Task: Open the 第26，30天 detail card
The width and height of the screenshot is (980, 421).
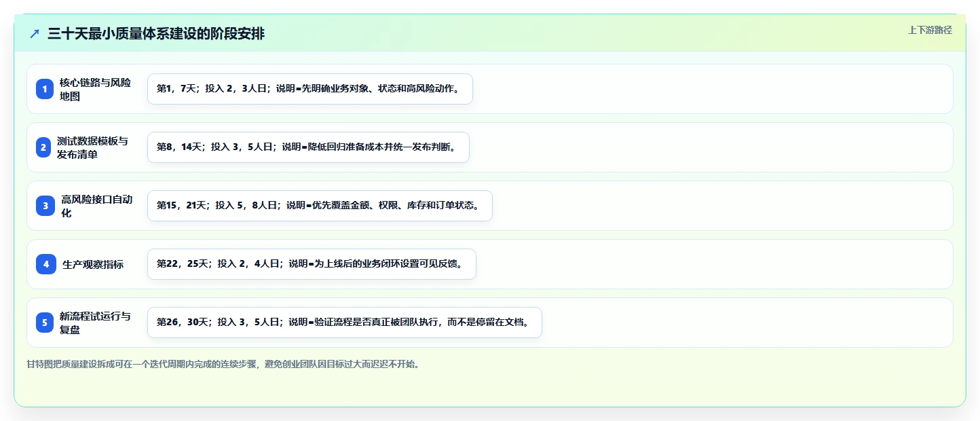Action: 345,323
